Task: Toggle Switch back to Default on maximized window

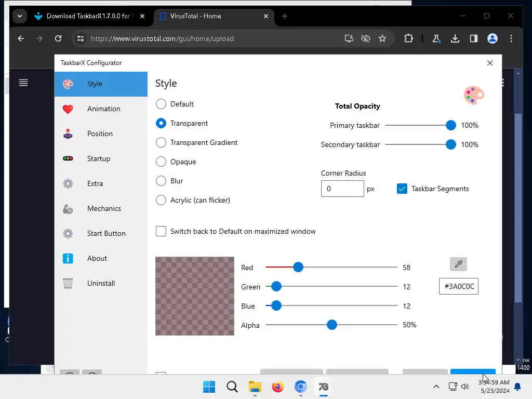Action: tap(161, 231)
